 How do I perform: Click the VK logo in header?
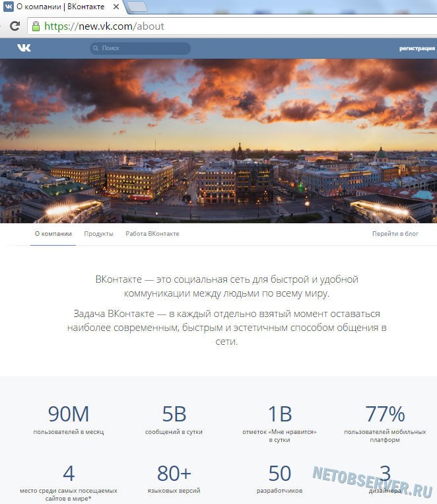[x=24, y=48]
